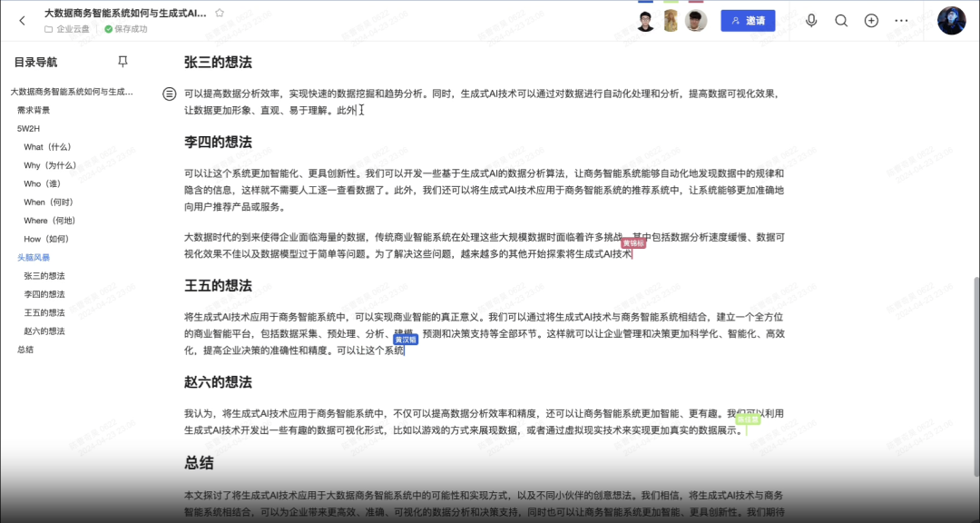The height and width of the screenshot is (523, 980).
Task: Click paragraph block handle icon beside 张三 text
Action: [x=169, y=94]
